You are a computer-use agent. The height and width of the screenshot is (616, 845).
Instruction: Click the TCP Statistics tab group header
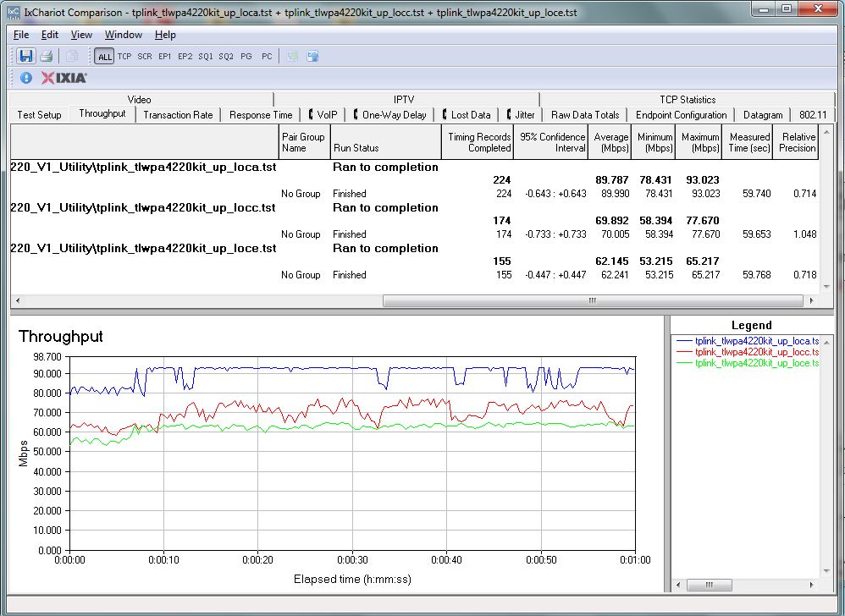[688, 100]
